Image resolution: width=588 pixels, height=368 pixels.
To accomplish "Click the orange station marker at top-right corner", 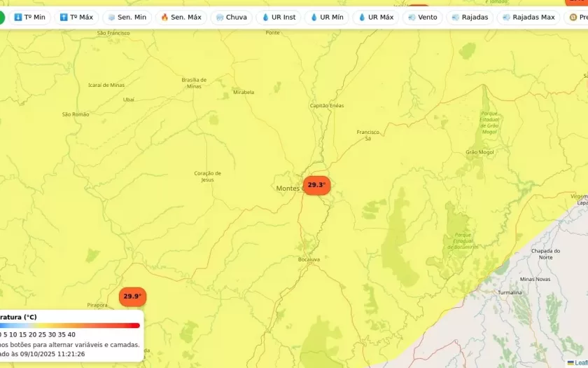I will [x=574, y=2].
